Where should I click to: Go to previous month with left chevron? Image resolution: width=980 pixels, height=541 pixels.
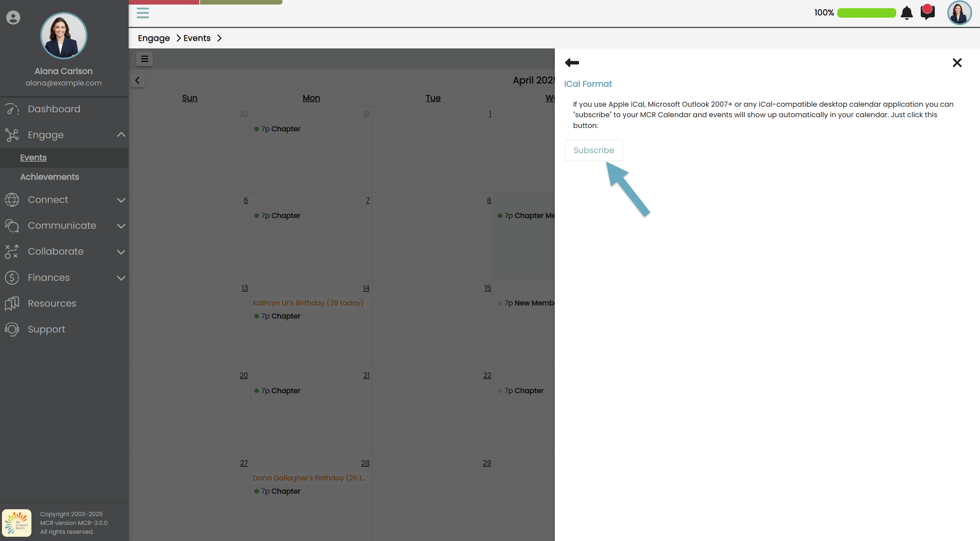137,80
